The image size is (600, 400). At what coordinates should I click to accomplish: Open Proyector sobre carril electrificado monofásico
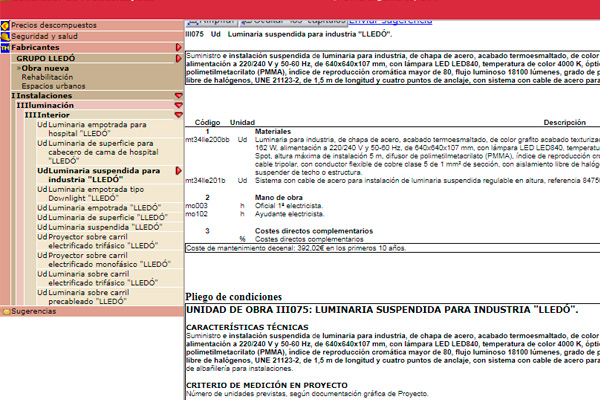click(109, 260)
